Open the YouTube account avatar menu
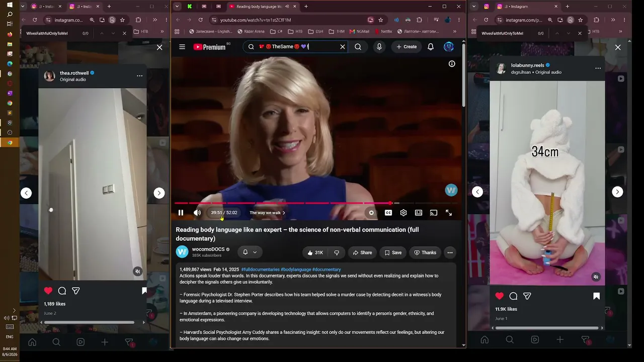Image resolution: width=644 pixels, height=362 pixels. [x=449, y=47]
